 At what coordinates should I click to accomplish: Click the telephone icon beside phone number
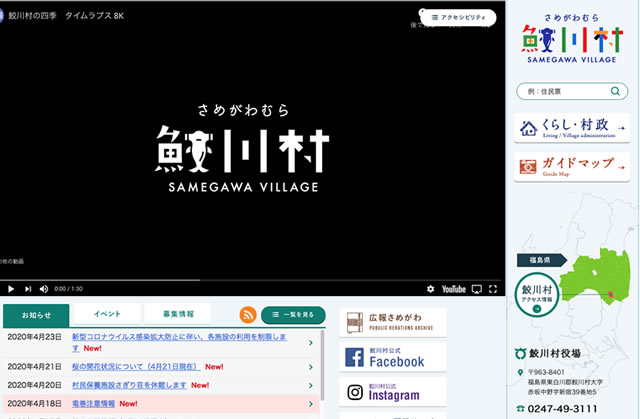pos(520,408)
